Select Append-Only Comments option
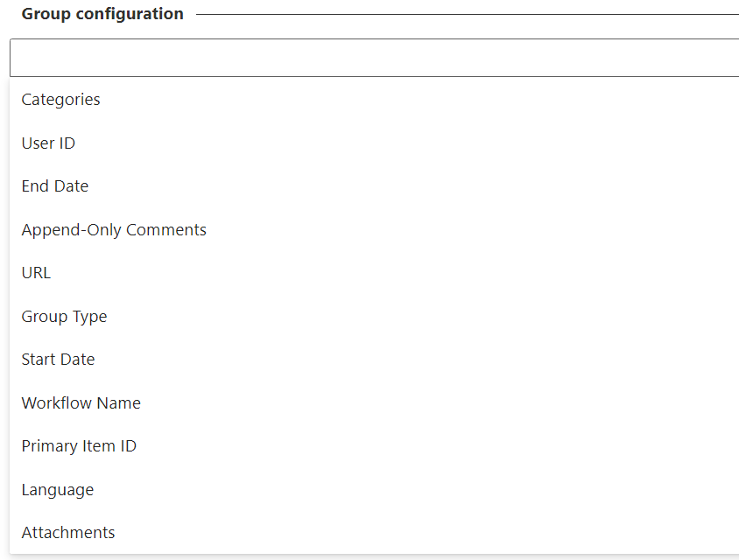Image resolution: width=739 pixels, height=560 pixels. pos(114,230)
